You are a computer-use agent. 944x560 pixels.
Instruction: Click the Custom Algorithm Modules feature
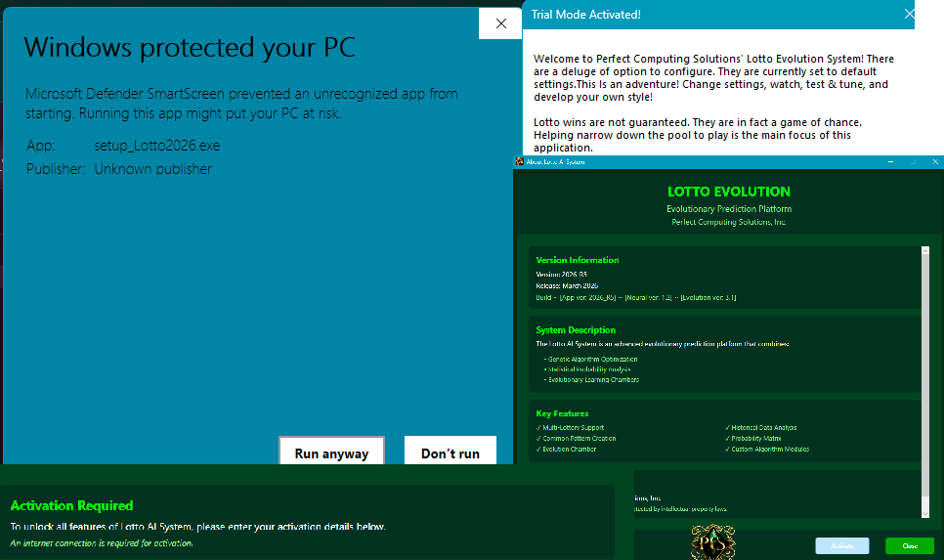(x=767, y=450)
